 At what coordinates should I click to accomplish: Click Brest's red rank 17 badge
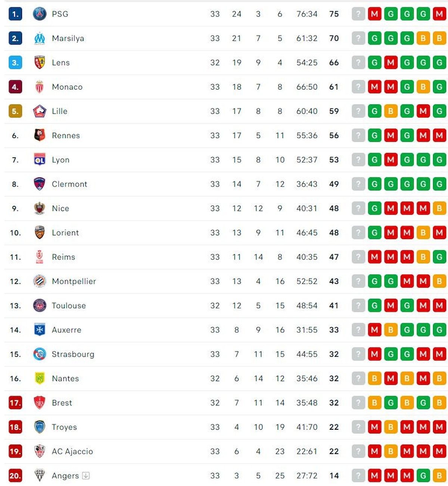click(15, 403)
